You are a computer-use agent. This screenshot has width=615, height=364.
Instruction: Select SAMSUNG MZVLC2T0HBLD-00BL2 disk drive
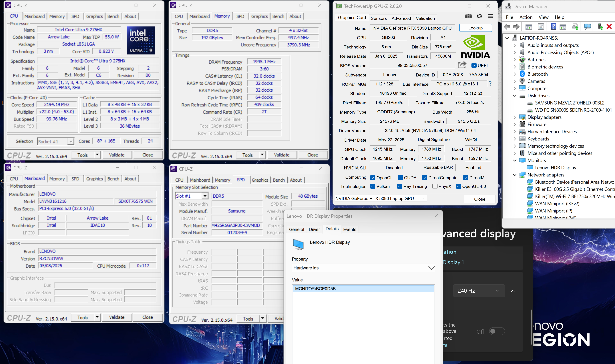570,103
